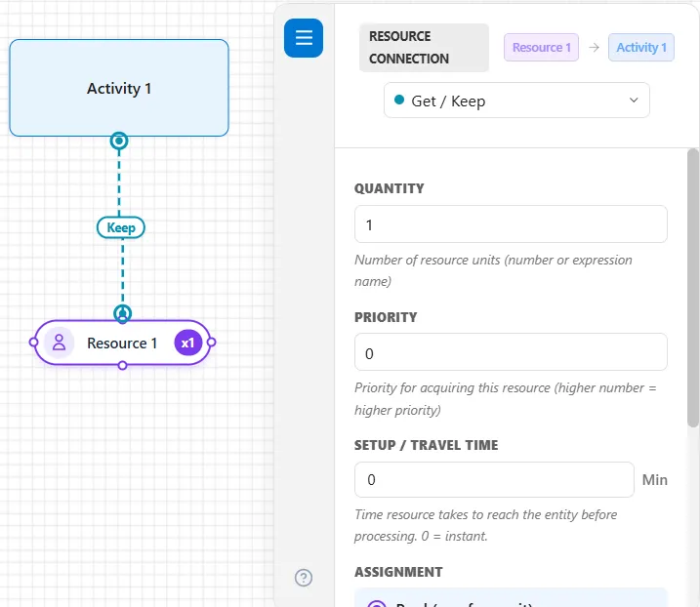Select the Activity 1 node on canvas

click(x=119, y=88)
